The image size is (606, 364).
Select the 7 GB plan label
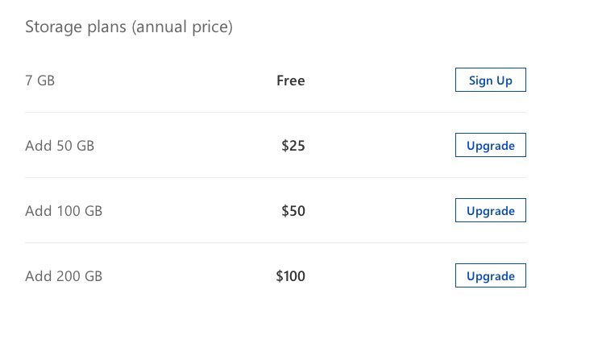(40, 81)
